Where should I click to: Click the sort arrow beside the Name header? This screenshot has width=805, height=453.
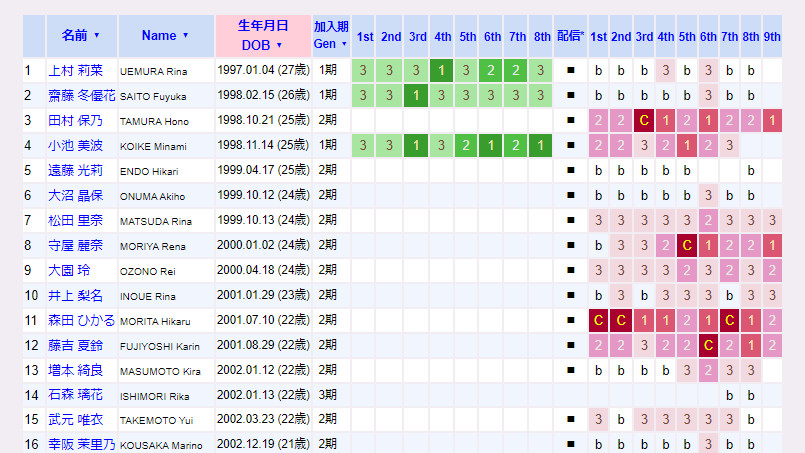coord(185,36)
